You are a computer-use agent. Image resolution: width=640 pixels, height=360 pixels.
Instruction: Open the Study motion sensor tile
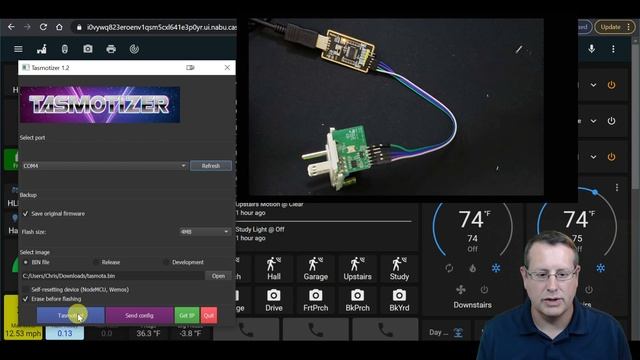click(399, 269)
